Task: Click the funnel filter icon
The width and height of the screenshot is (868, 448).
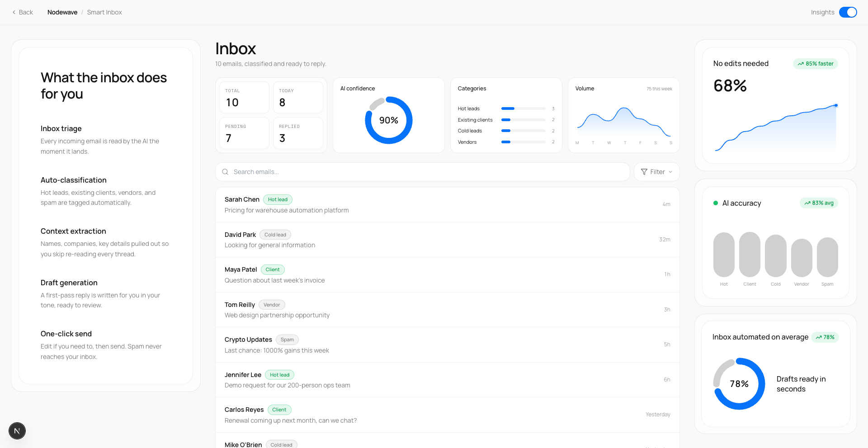Action: click(644, 172)
